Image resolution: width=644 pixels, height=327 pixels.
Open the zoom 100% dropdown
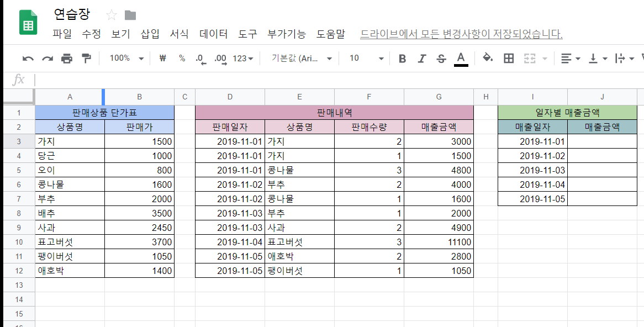(x=126, y=59)
